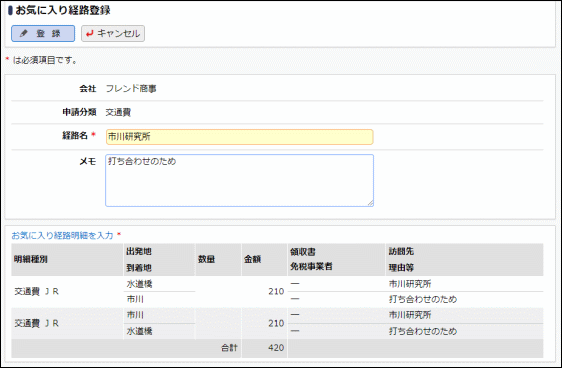Click the 領収書 column header
The height and width of the screenshot is (368, 562).
pyautogui.click(x=303, y=252)
